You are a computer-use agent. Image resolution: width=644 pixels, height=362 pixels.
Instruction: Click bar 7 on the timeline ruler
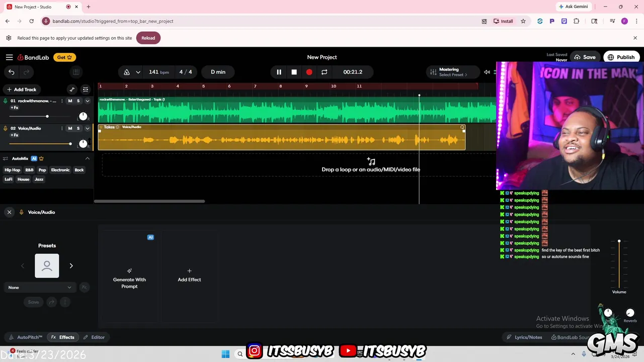click(255, 86)
